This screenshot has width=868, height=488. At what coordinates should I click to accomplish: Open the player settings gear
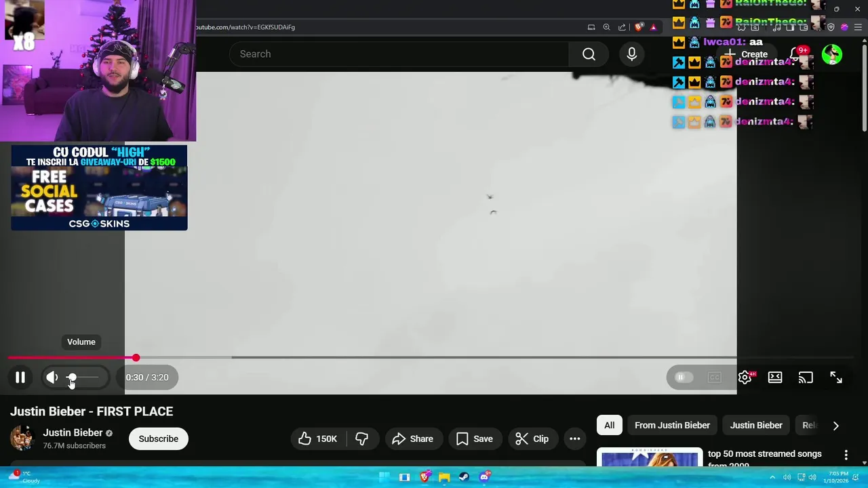[745, 378]
